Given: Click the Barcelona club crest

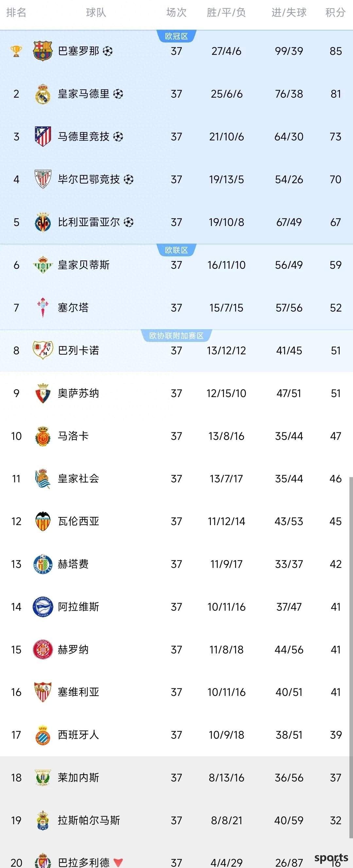Looking at the screenshot, I should pyautogui.click(x=42, y=51).
